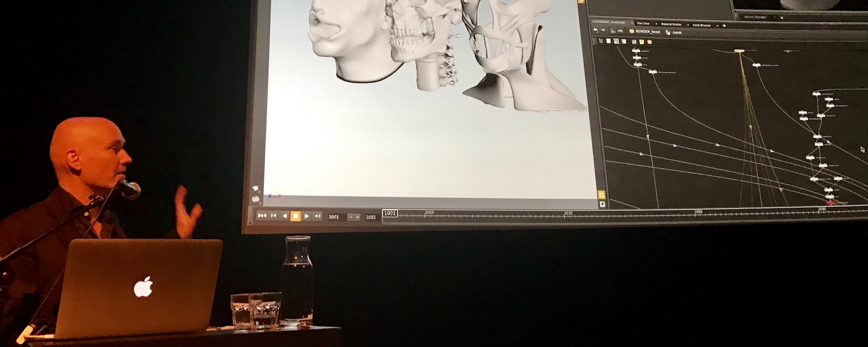Play the animation forward
The height and width of the screenshot is (347, 868).
pos(307,216)
